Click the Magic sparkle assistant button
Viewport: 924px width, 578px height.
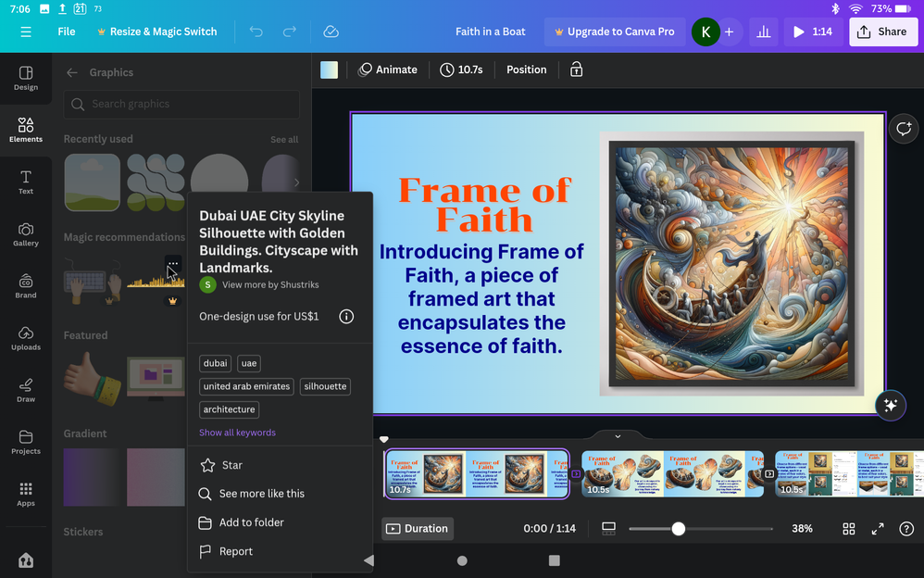[x=890, y=405]
